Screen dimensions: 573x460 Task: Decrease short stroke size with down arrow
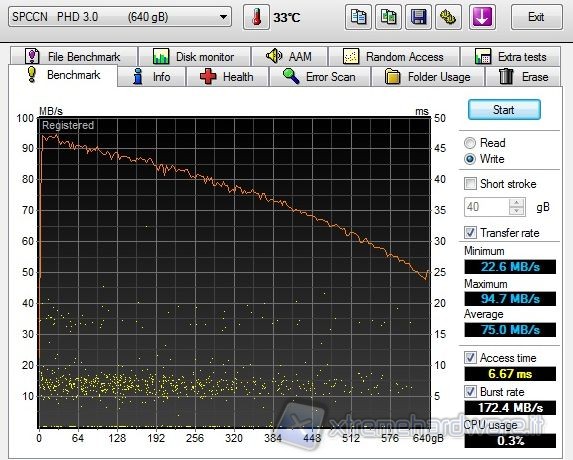tap(517, 211)
